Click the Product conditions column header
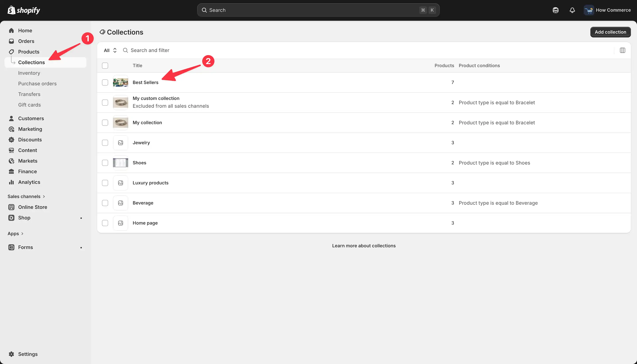The height and width of the screenshot is (364, 637). pyautogui.click(x=479, y=66)
